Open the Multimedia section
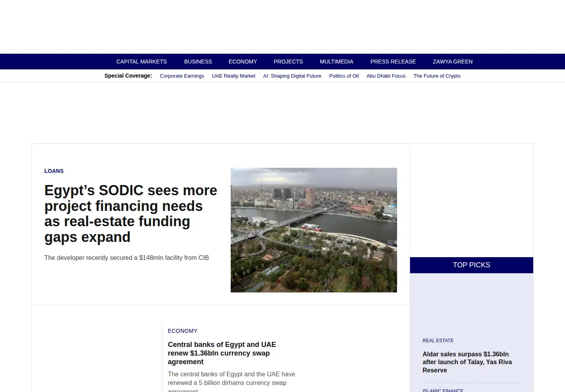Viewport: 565px width, 392px height. pyautogui.click(x=336, y=62)
